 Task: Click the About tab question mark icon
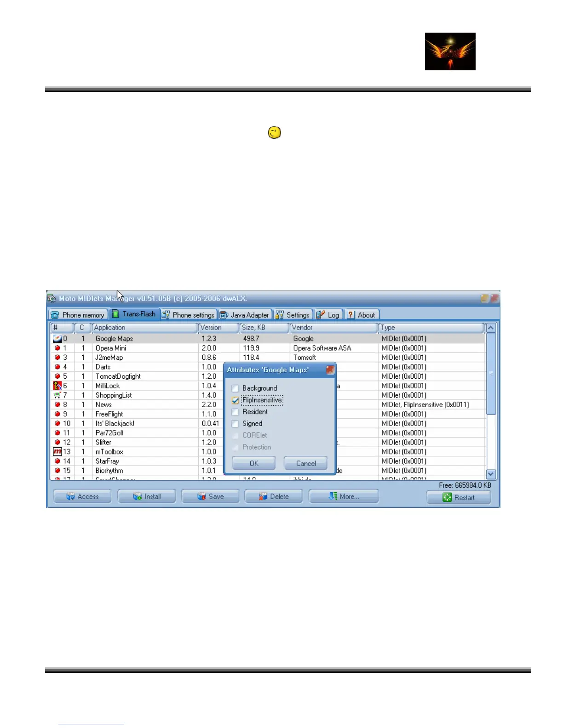[x=351, y=315]
